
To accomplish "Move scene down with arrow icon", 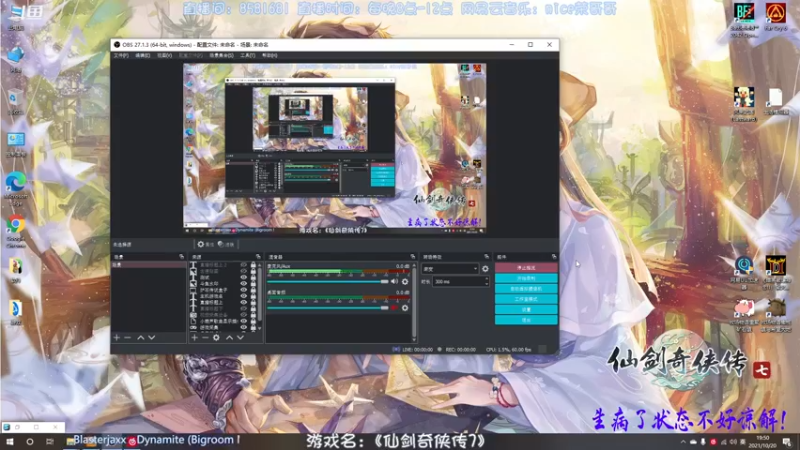I will pyautogui.click(x=152, y=337).
